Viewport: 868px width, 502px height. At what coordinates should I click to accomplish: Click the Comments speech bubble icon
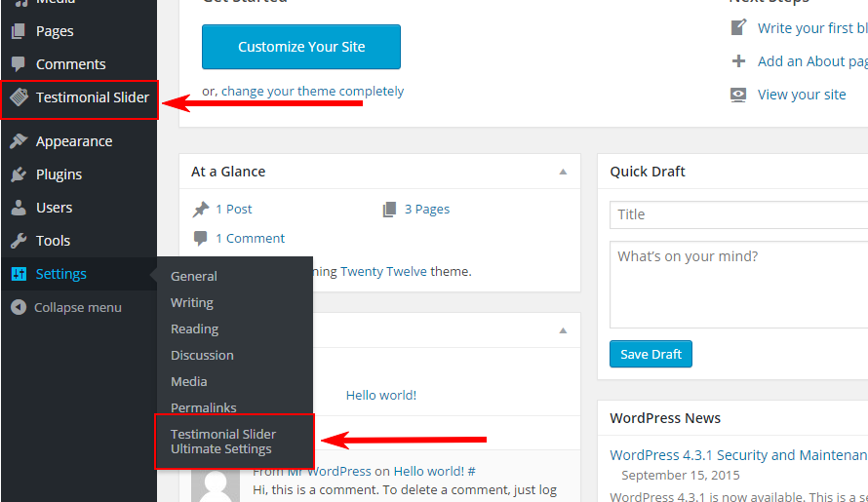tap(19, 64)
